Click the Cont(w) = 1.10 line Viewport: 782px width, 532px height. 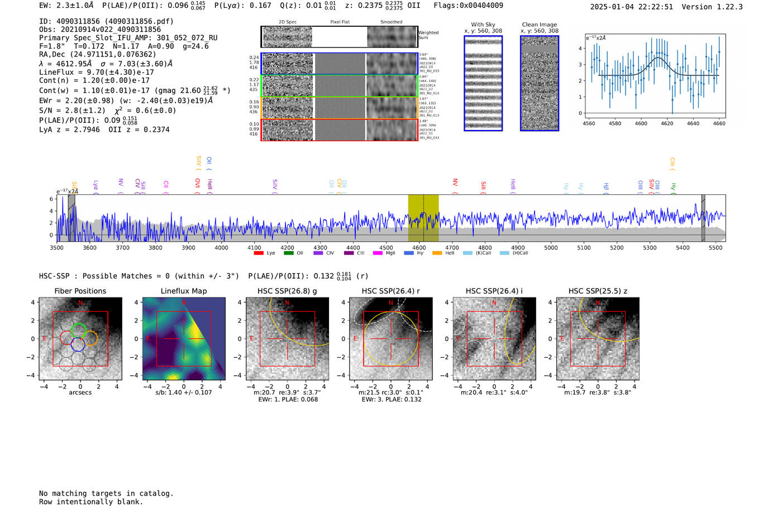click(x=135, y=90)
